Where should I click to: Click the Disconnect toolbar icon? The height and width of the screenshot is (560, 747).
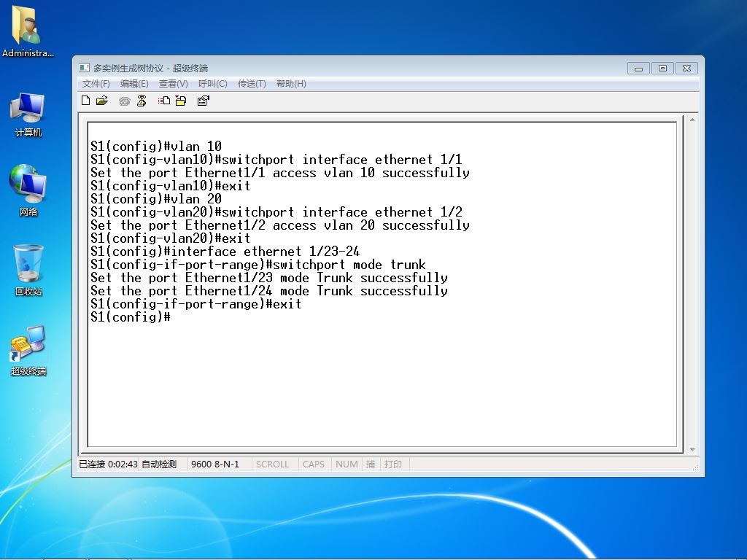[142, 101]
